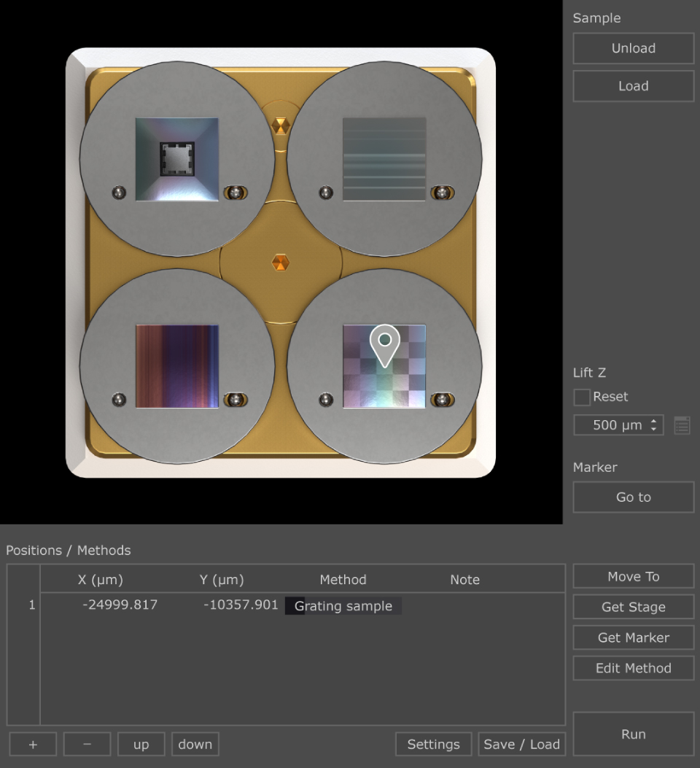Open the list icon next to Lift Z value
Image resolution: width=700 pixels, height=768 pixels.
click(x=682, y=425)
